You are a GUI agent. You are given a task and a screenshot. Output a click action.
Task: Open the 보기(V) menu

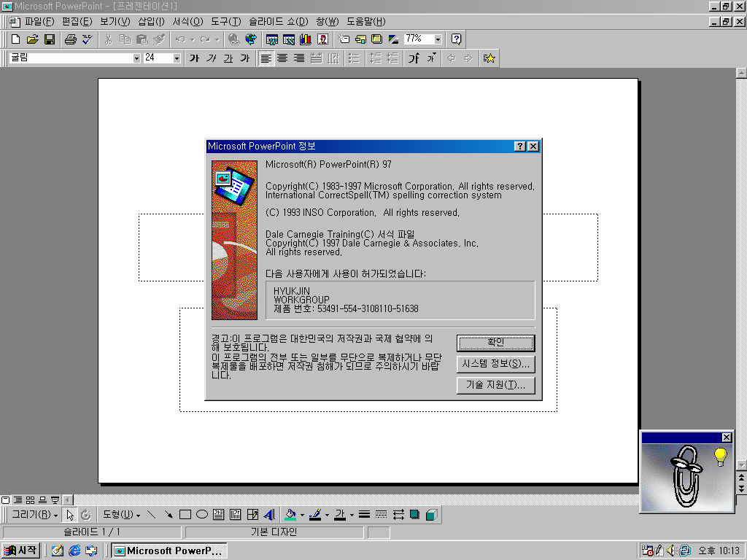(115, 22)
